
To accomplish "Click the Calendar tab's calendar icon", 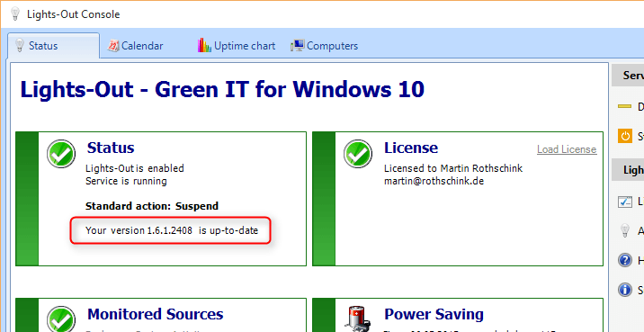I will [x=113, y=46].
